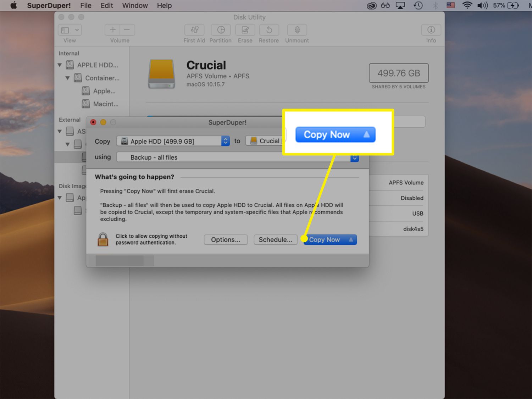Close the SuperDuper! window with red button

tap(93, 122)
